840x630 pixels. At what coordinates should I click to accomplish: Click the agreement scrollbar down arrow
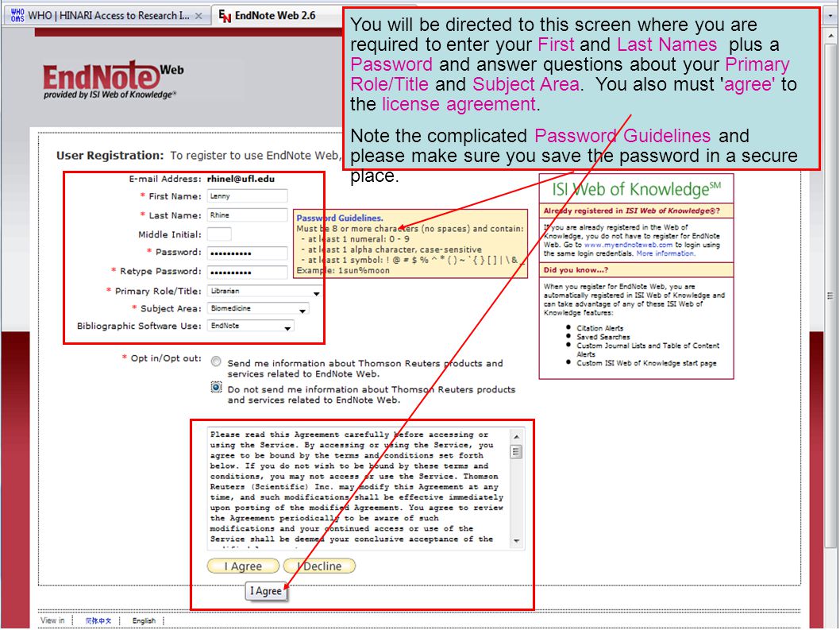pyautogui.click(x=516, y=541)
